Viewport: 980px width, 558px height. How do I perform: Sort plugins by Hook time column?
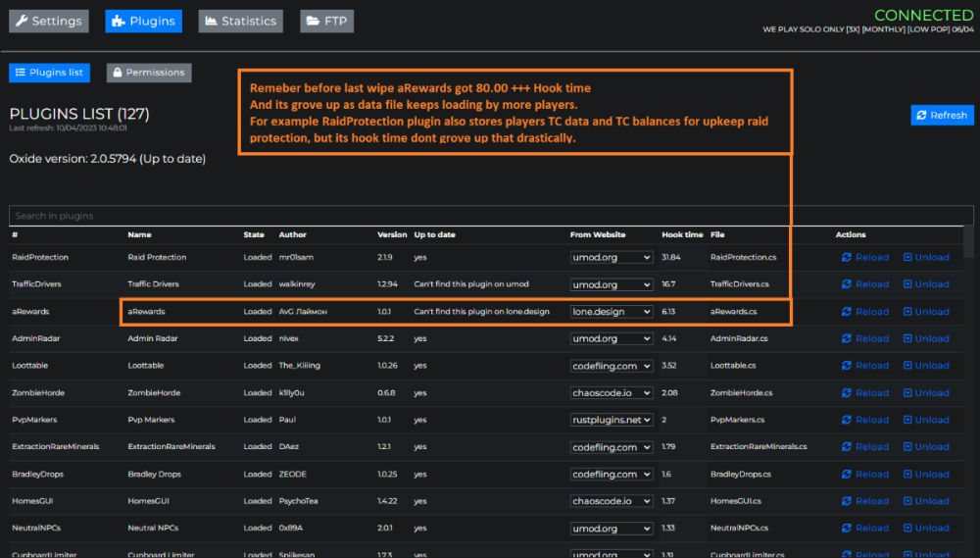pyautogui.click(x=682, y=235)
